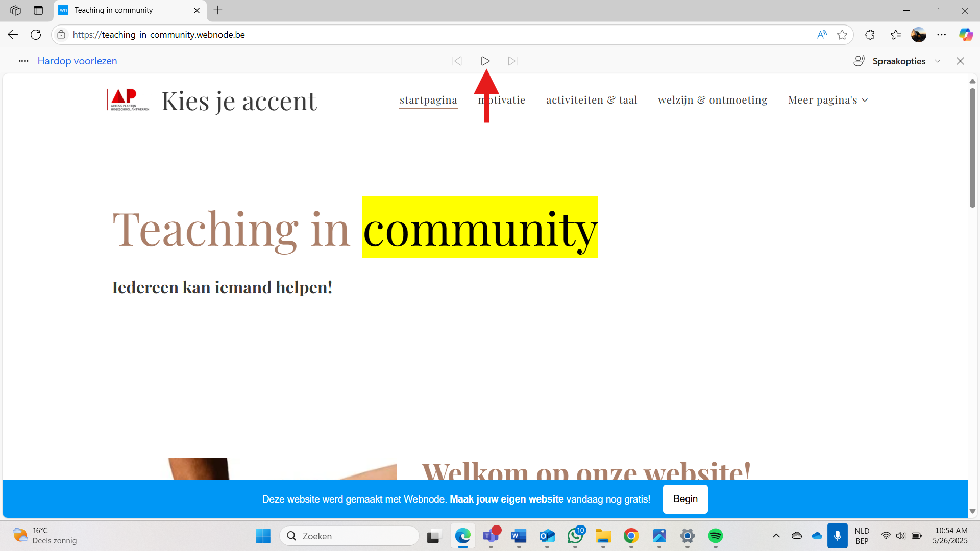Click Iedereen kan iemand helpen subtitle
Screen dimensions: 980x551
[x=222, y=287]
